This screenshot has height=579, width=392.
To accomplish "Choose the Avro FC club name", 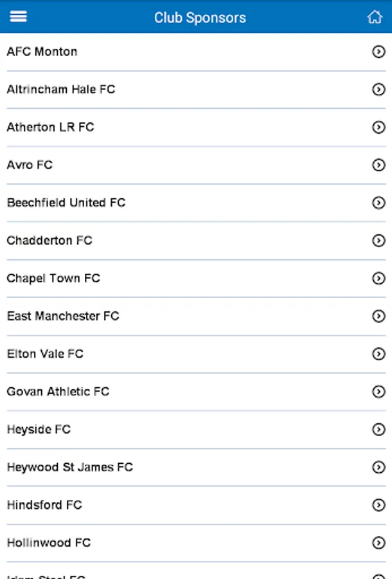I will pyautogui.click(x=30, y=165).
